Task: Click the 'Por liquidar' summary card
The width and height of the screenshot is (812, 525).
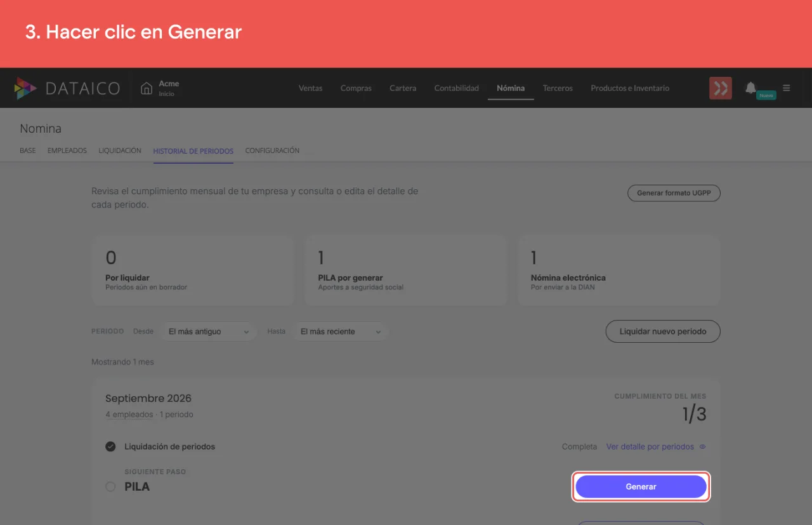Action: click(x=193, y=271)
